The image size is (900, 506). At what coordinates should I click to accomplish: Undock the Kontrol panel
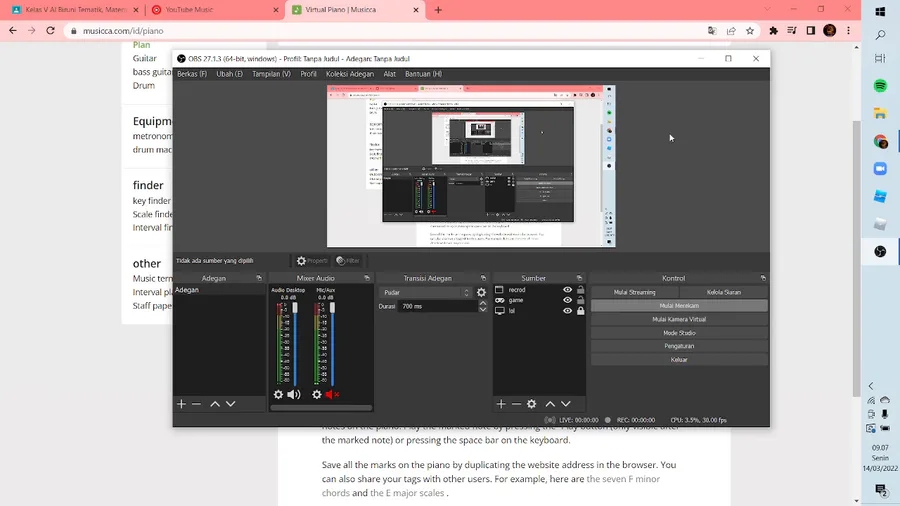pyautogui.click(x=763, y=278)
